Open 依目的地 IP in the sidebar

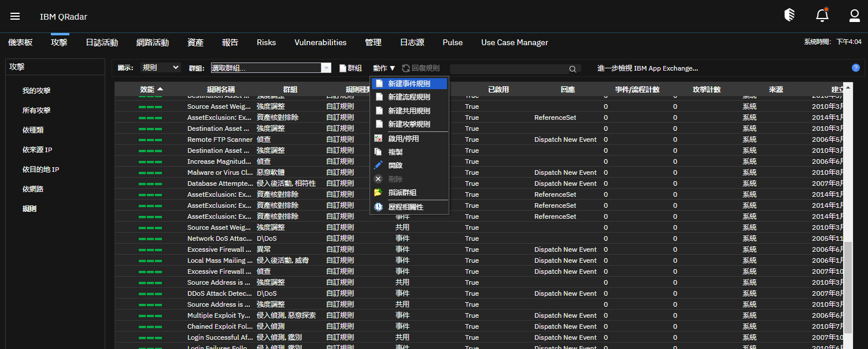(x=41, y=170)
